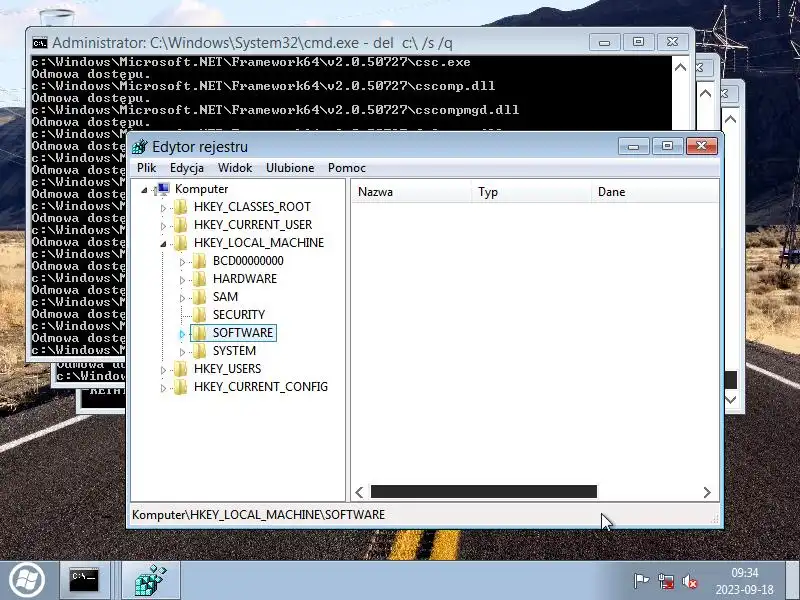800x600 pixels.
Task: Select HKEY_LOCAL_MACHINE label
Action: (x=259, y=243)
